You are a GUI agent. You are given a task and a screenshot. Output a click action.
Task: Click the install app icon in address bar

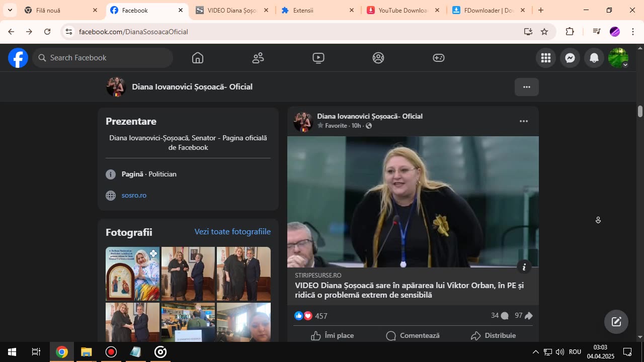pos(528,32)
